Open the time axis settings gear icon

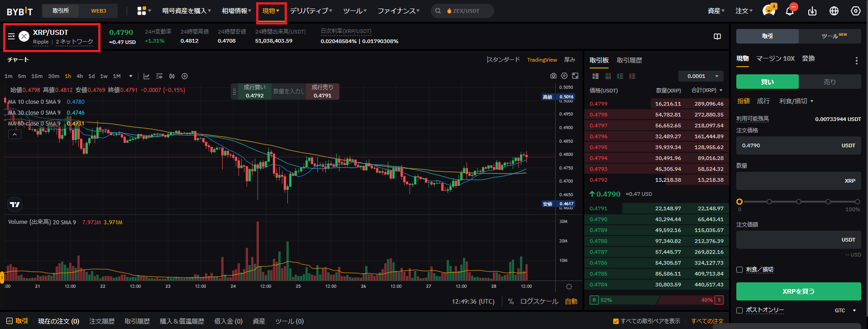pos(569,286)
